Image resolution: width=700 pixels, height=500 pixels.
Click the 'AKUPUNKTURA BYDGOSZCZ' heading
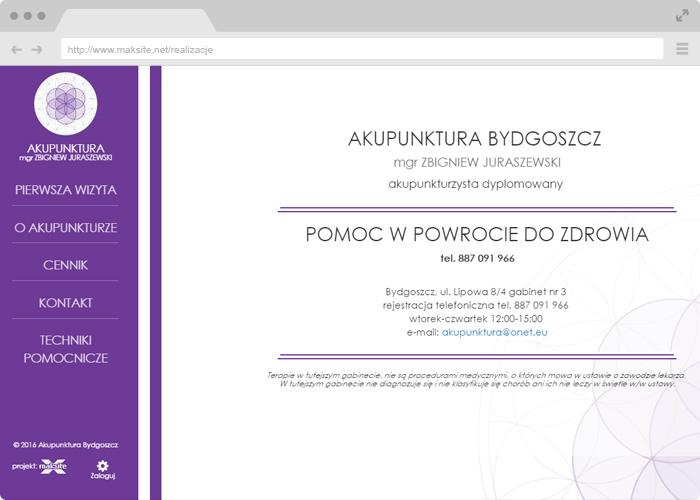(x=475, y=138)
